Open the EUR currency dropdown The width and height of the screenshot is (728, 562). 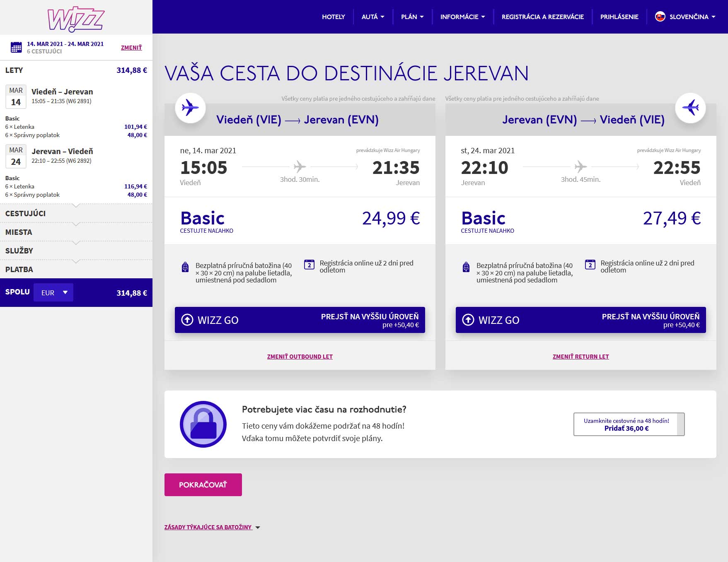pos(53,292)
